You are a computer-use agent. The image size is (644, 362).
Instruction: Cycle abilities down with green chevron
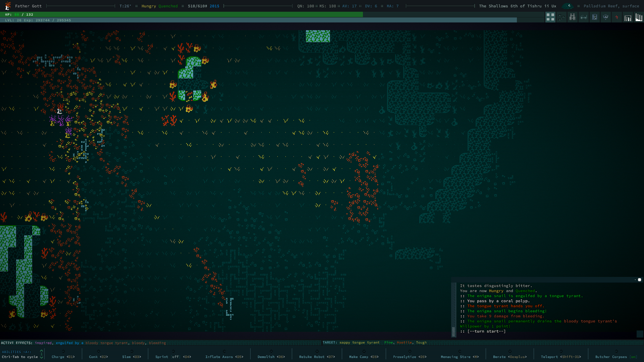click(41, 357)
